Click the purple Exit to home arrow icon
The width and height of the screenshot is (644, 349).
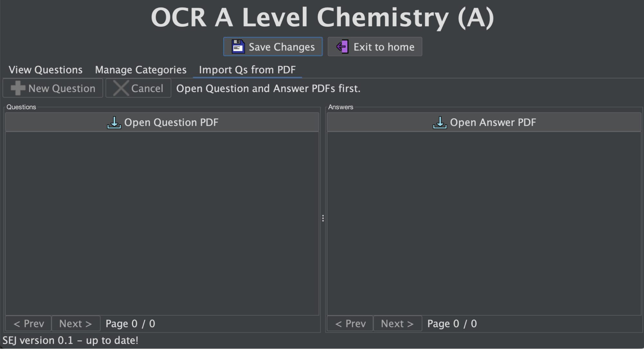click(x=342, y=47)
